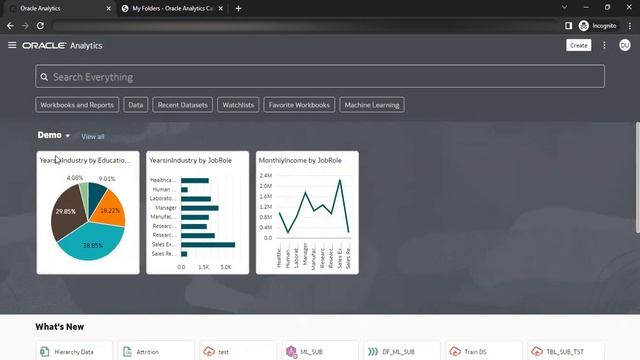Open the YearsinIndustry by Education pie chart card

(88, 213)
